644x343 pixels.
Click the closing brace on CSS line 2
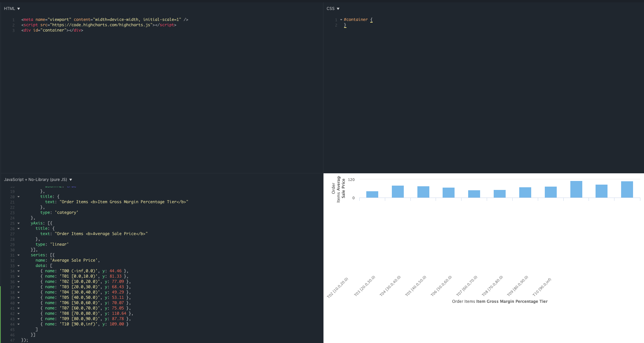[345, 25]
